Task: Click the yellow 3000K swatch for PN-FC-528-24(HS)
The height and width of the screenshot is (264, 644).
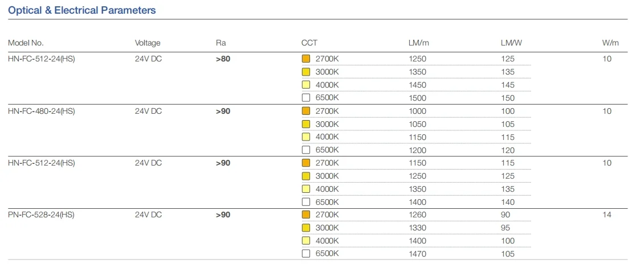Action: point(305,228)
